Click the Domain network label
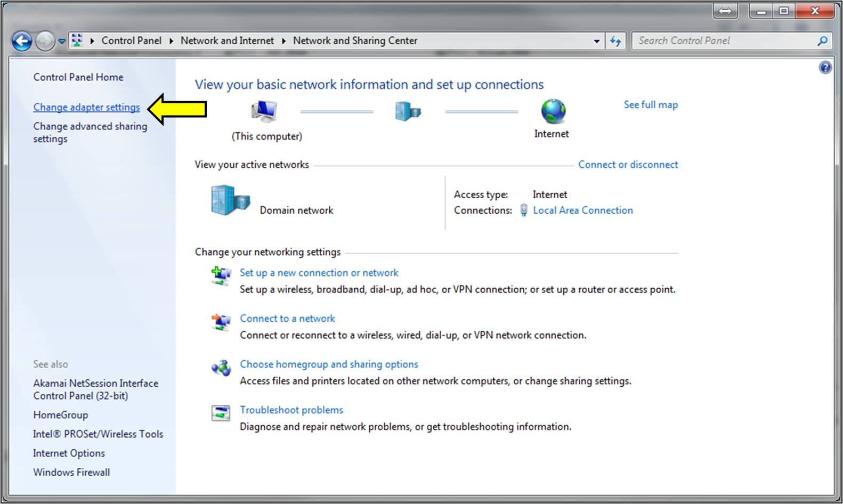The image size is (843, 504). click(x=296, y=210)
